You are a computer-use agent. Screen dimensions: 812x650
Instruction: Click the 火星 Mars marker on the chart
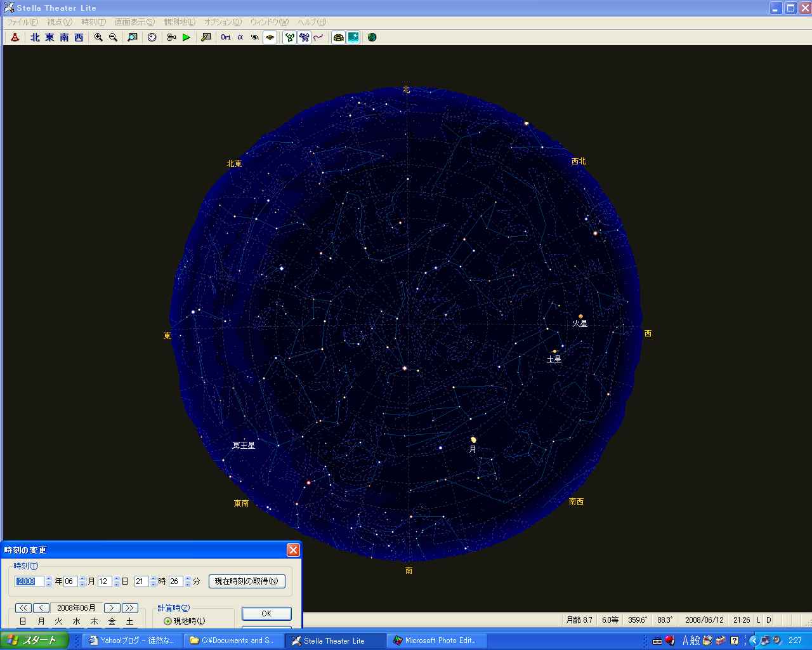pos(580,316)
